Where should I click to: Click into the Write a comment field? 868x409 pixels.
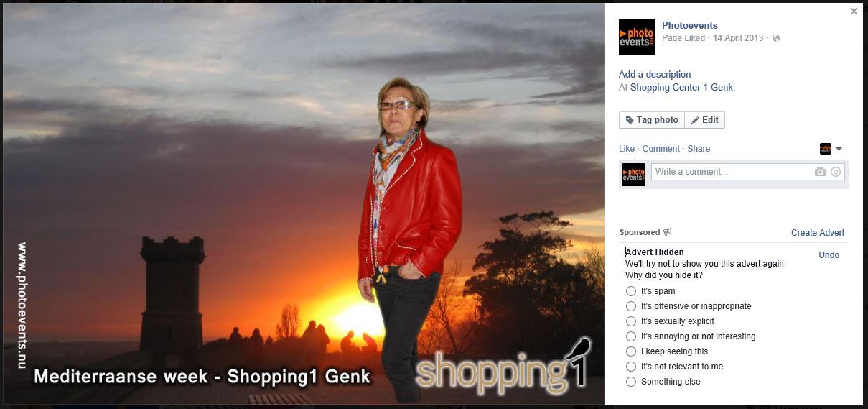pos(732,172)
